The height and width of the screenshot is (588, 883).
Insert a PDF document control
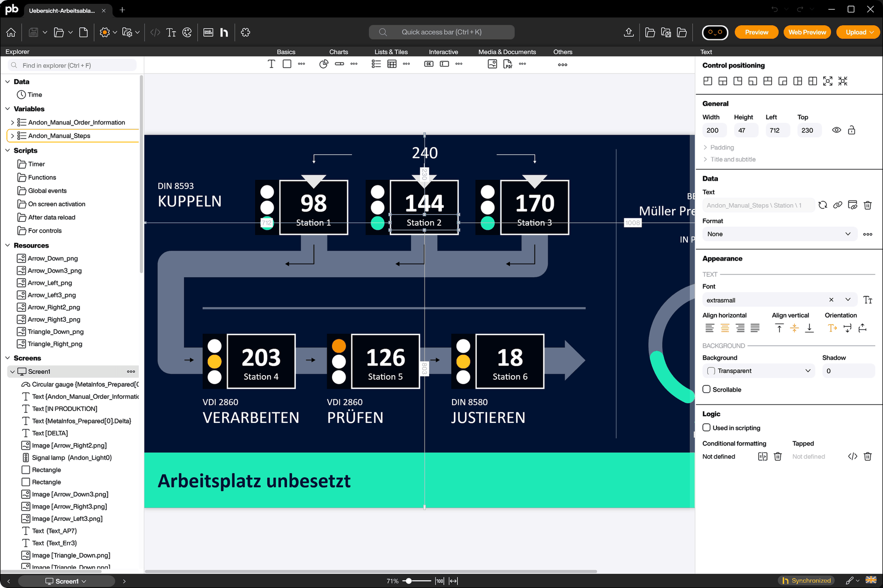tap(508, 64)
